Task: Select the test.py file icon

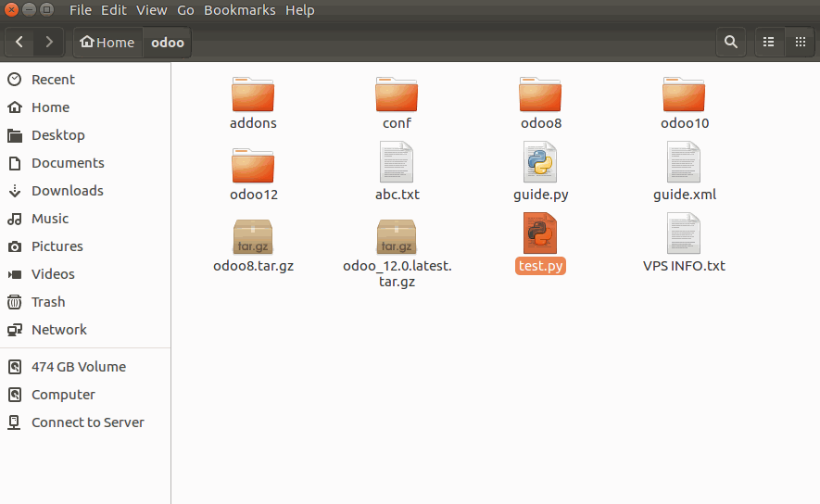Action: point(540,233)
